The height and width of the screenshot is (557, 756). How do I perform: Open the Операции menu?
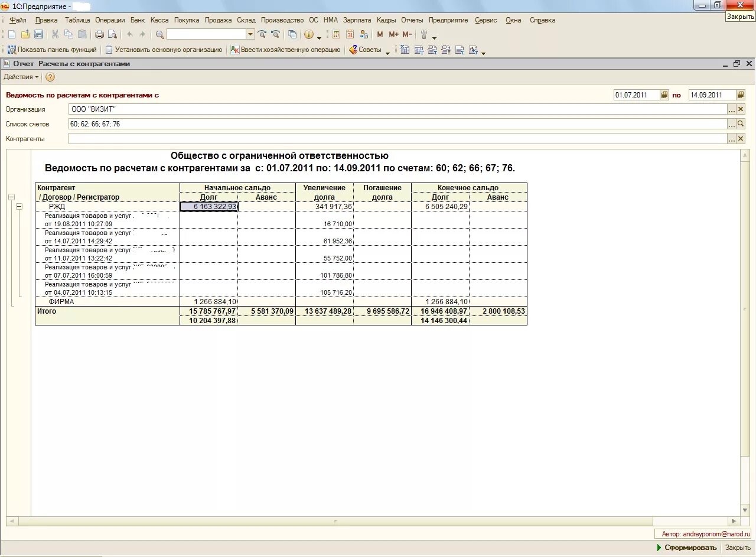[x=110, y=20]
